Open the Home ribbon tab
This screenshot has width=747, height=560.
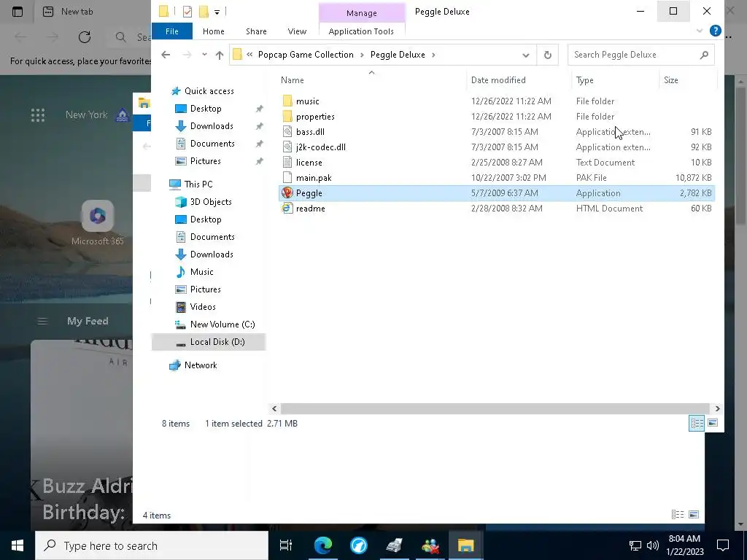pos(214,31)
